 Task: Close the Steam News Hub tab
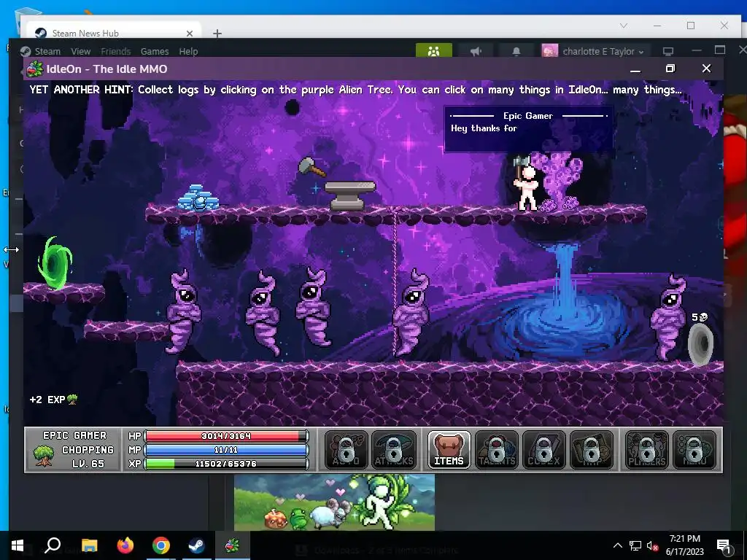[x=190, y=34]
